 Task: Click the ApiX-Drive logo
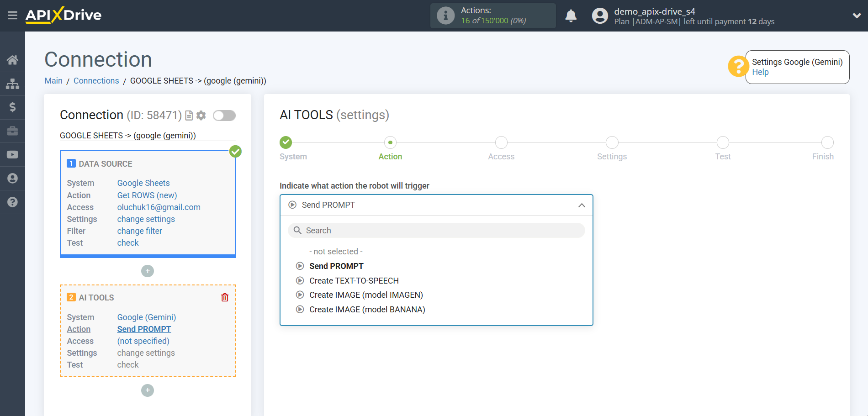(x=64, y=15)
